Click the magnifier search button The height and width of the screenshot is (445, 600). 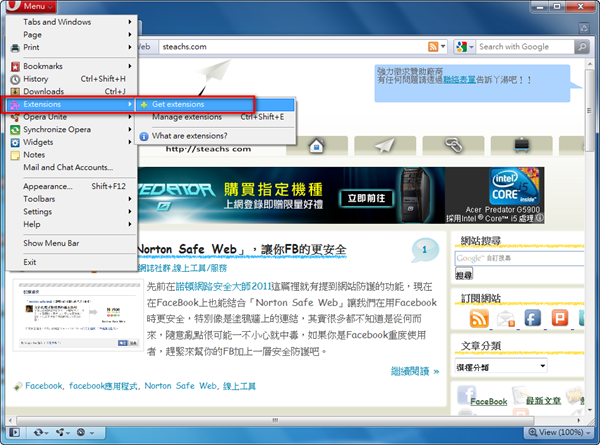[582, 47]
